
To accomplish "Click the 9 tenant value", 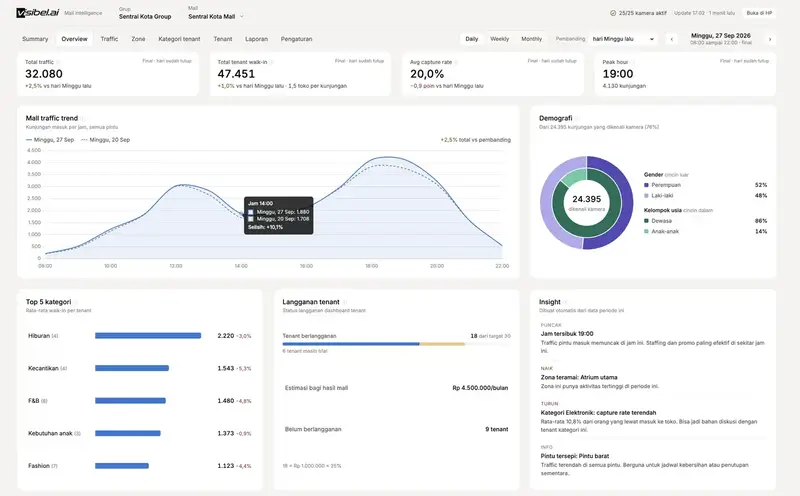I will (x=496, y=429).
